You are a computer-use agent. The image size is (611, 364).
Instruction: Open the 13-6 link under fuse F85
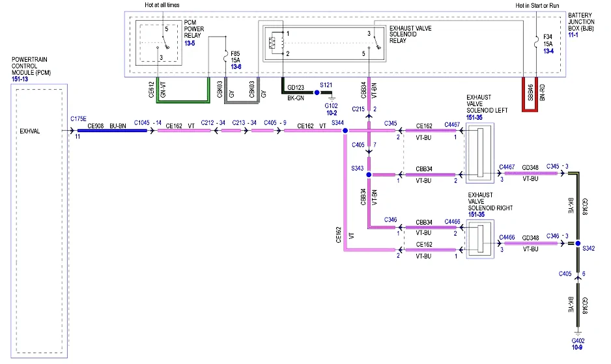[236, 66]
